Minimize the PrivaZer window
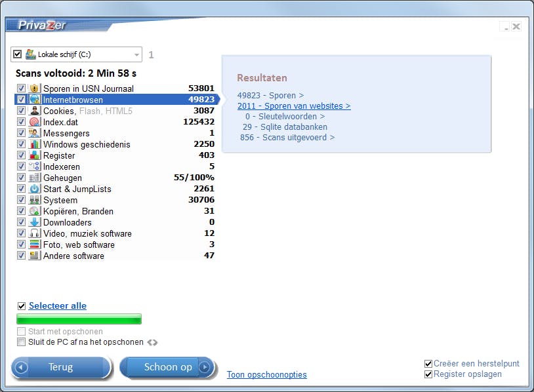The image size is (534, 392). pyautogui.click(x=505, y=26)
